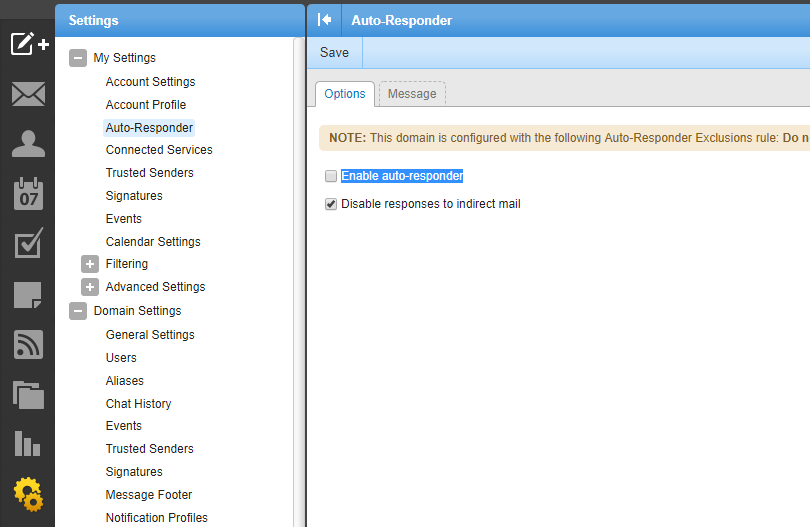The width and height of the screenshot is (810, 527).
Task: Open the Mail envelope icon
Action: pyautogui.click(x=28, y=94)
